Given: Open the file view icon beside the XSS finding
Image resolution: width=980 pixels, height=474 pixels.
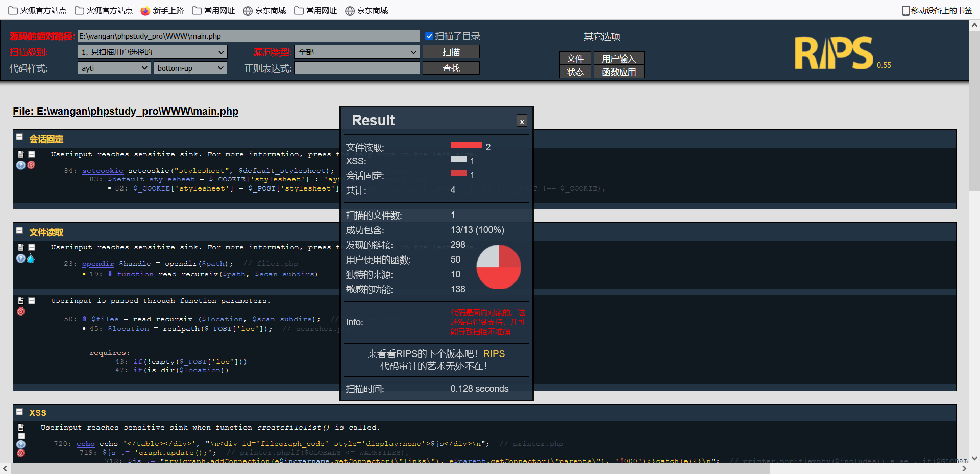Looking at the screenshot, I should click(21, 428).
